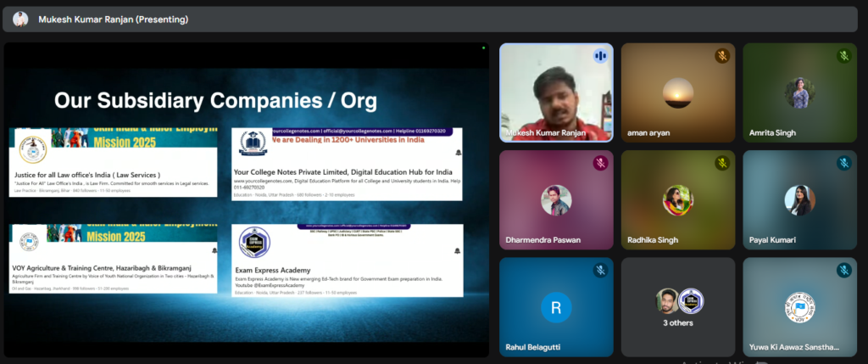Click the "Exam Express Academy" card title

tap(273, 270)
